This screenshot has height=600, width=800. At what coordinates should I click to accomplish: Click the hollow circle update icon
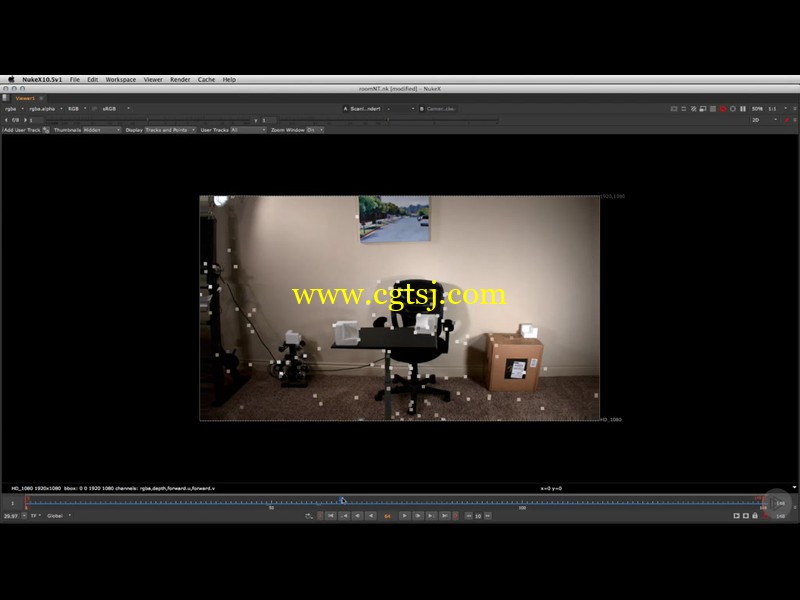tap(733, 109)
